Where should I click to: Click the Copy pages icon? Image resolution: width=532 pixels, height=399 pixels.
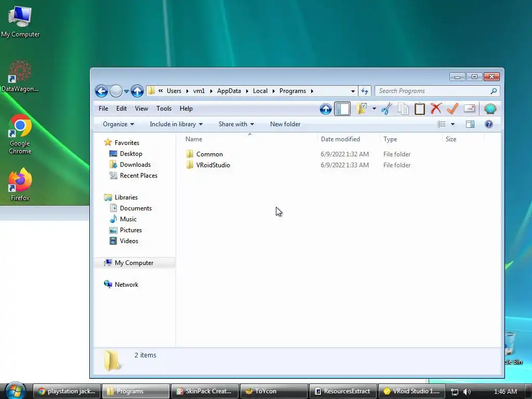tap(403, 109)
